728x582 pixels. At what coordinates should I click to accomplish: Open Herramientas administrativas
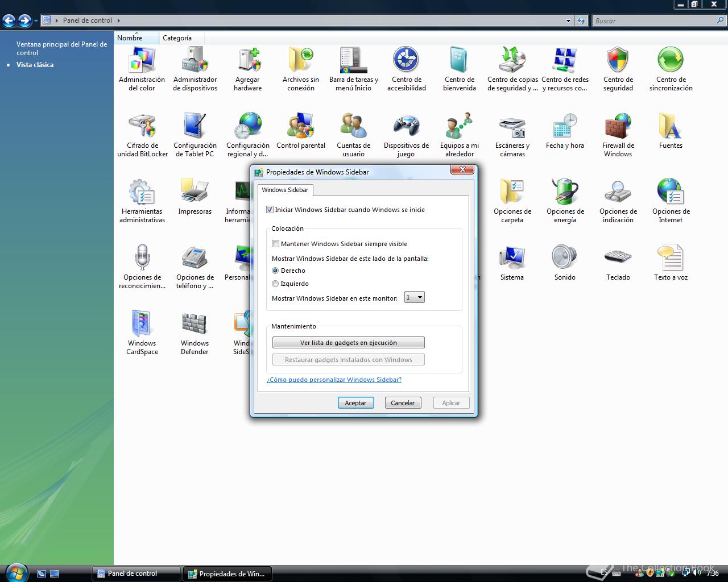click(142, 201)
